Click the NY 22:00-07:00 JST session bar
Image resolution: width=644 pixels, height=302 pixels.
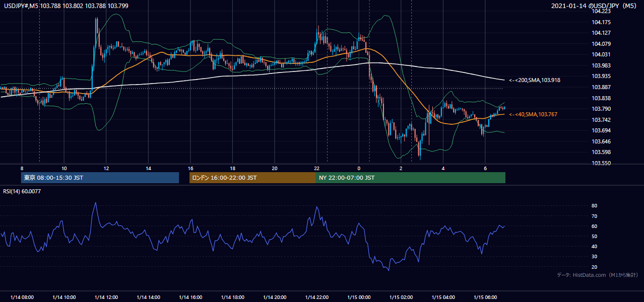(411, 178)
